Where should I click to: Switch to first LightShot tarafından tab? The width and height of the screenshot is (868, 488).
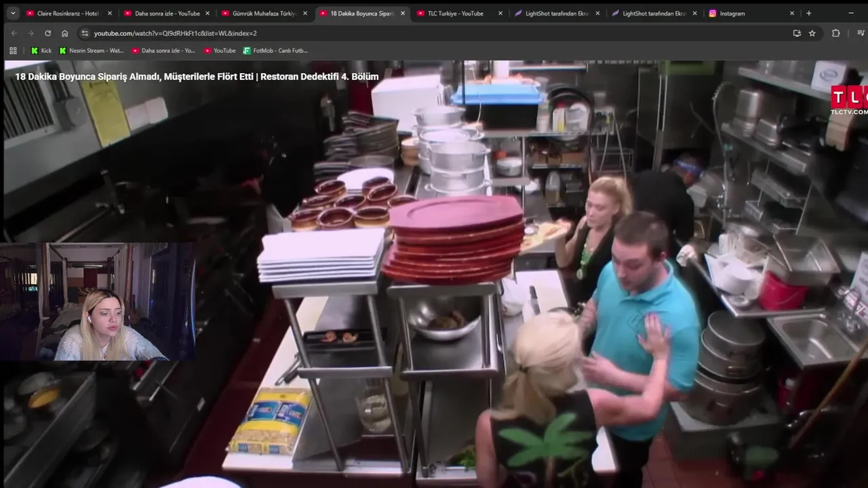(556, 13)
